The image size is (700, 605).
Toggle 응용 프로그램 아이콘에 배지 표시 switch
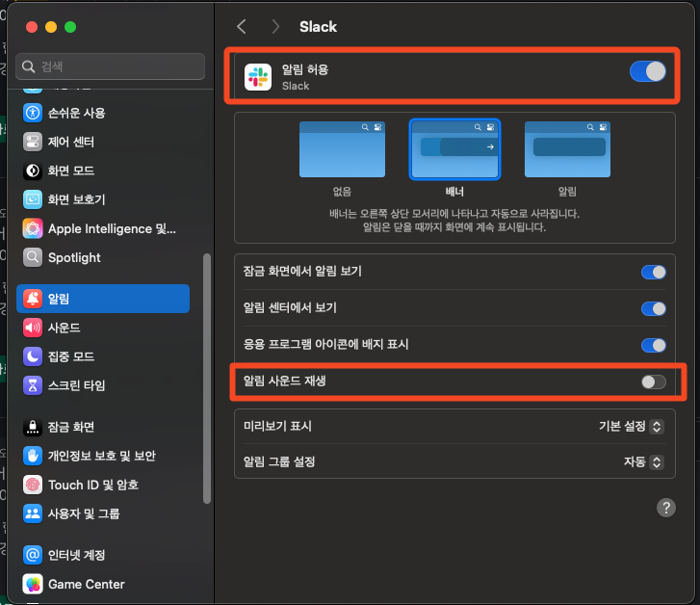(x=654, y=346)
